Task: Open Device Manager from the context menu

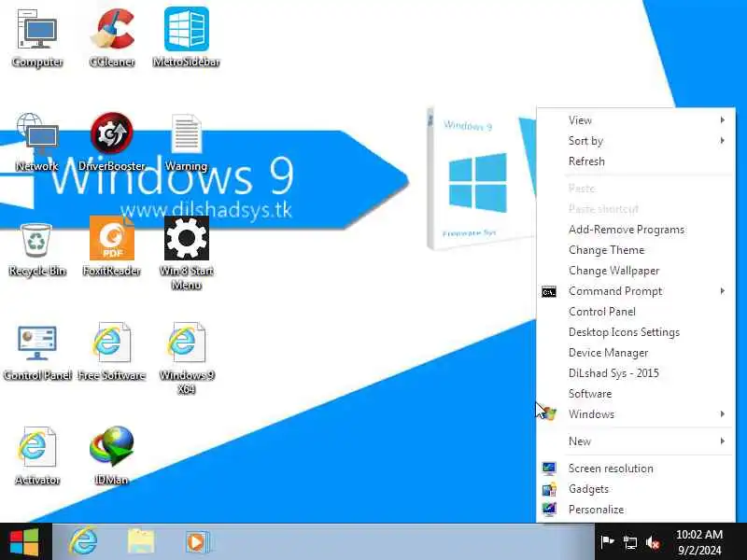Action: pos(636,353)
